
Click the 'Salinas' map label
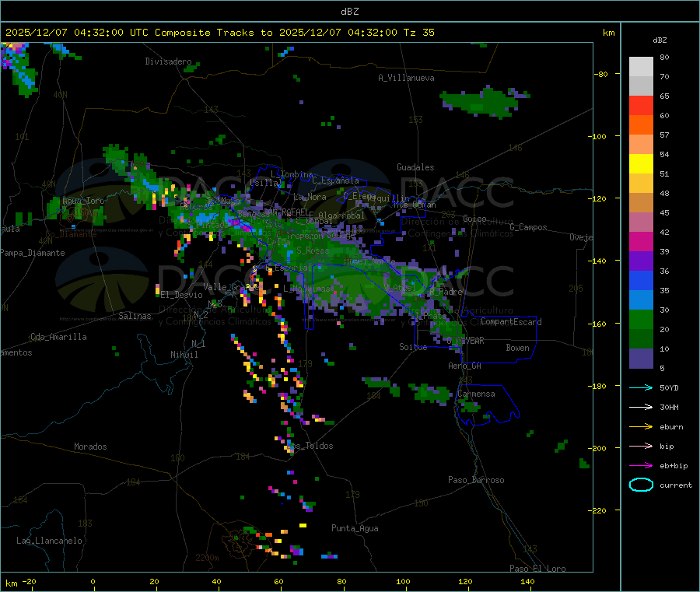click(x=135, y=316)
